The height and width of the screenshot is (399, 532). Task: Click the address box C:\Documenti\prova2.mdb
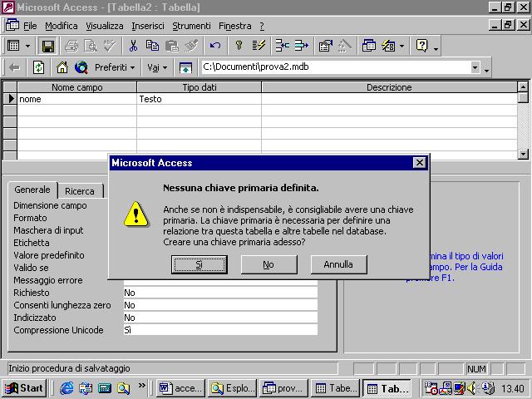pos(336,67)
